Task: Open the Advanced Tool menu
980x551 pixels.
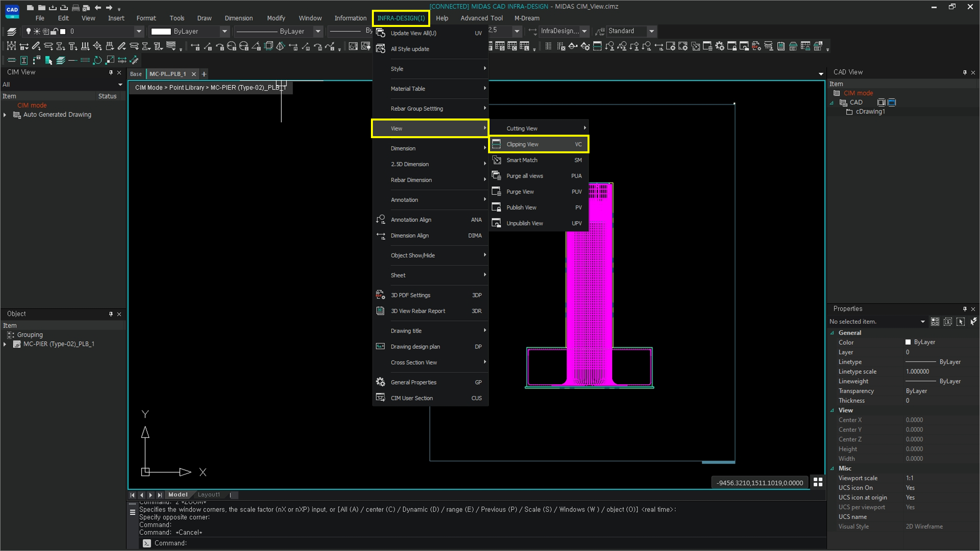Action: pyautogui.click(x=481, y=18)
